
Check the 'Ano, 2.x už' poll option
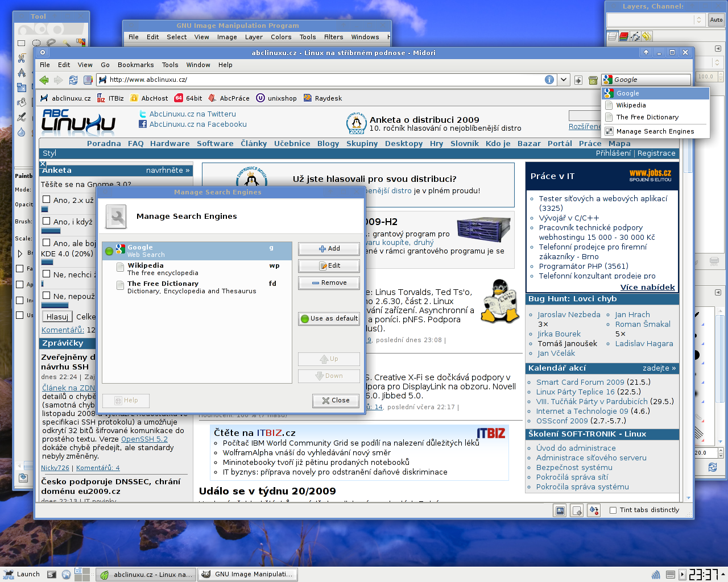(x=47, y=199)
